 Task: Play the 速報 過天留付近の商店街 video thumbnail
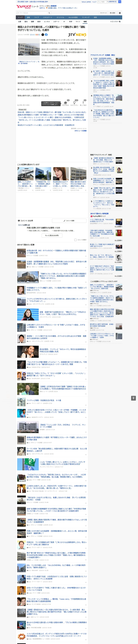point(119,160)
